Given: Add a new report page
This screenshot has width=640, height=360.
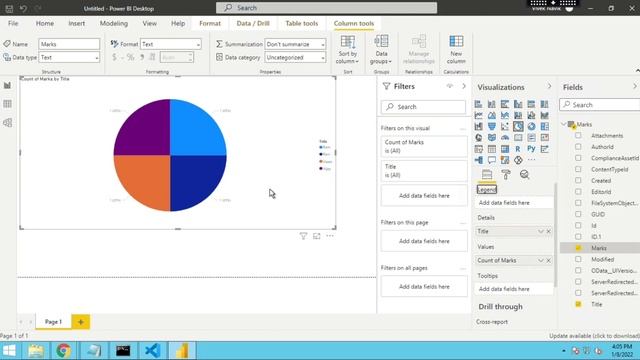Looking at the screenshot, I should 80,322.
